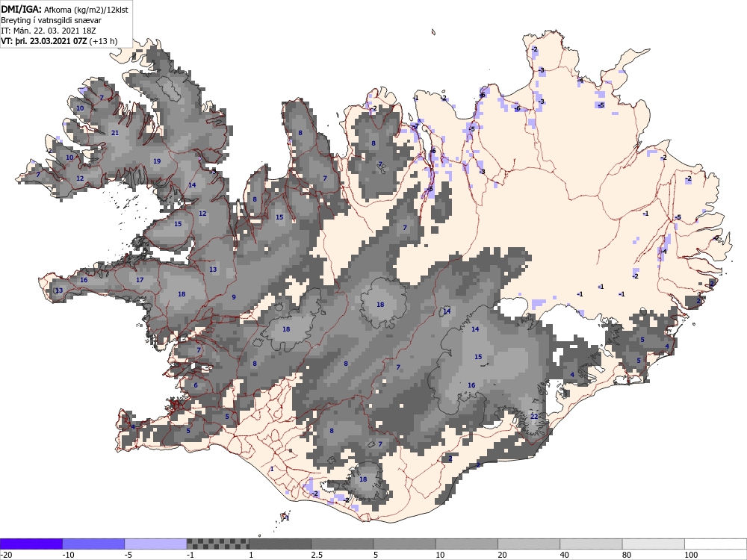Click the grey 2.5 to 5 legend swatch
The image size is (747, 560).
(x=342, y=544)
